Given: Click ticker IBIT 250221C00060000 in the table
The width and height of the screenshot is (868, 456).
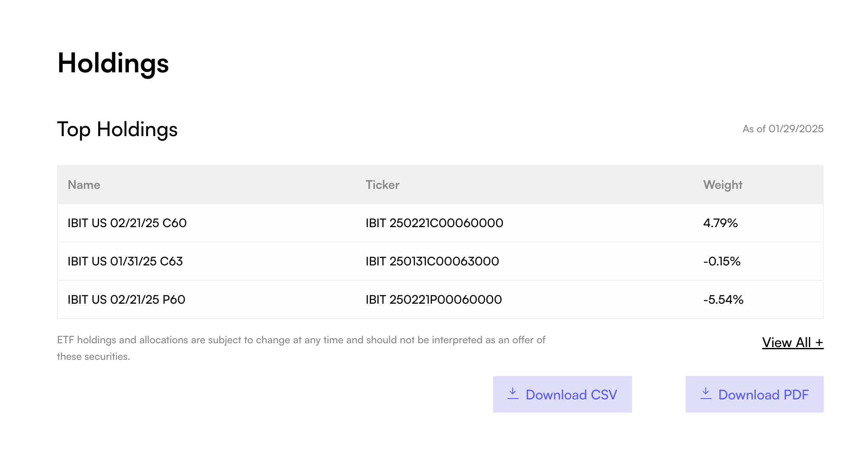Looking at the screenshot, I should pos(434,223).
